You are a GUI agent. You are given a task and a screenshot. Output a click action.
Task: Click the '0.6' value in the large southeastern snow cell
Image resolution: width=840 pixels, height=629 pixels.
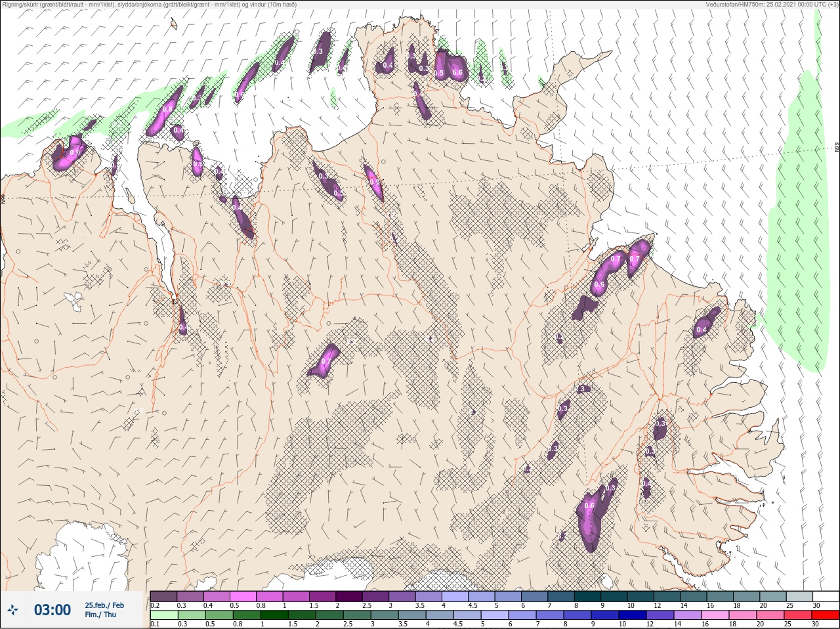(589, 506)
